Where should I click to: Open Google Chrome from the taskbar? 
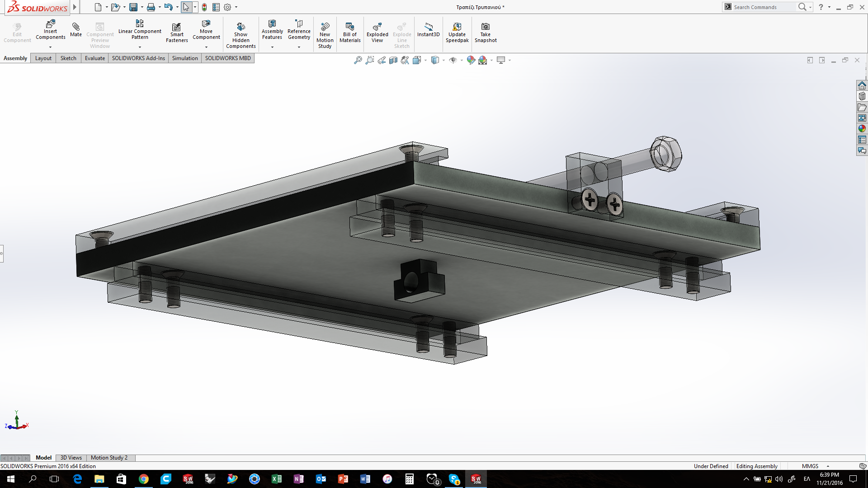143,479
